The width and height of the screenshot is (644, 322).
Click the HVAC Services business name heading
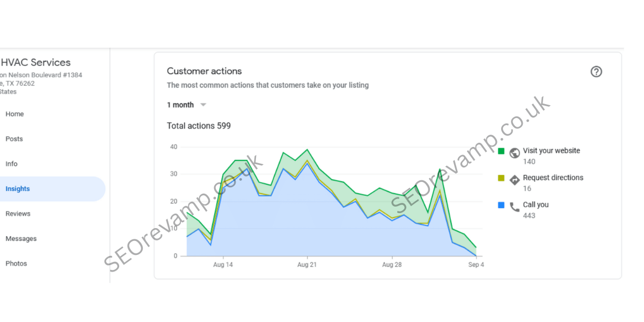coord(35,62)
